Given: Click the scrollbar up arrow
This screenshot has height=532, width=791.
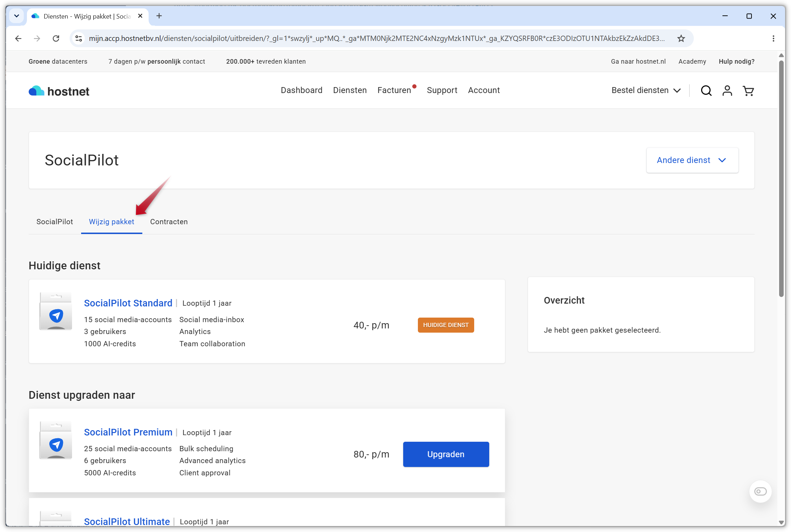Looking at the screenshot, I should pos(781,56).
